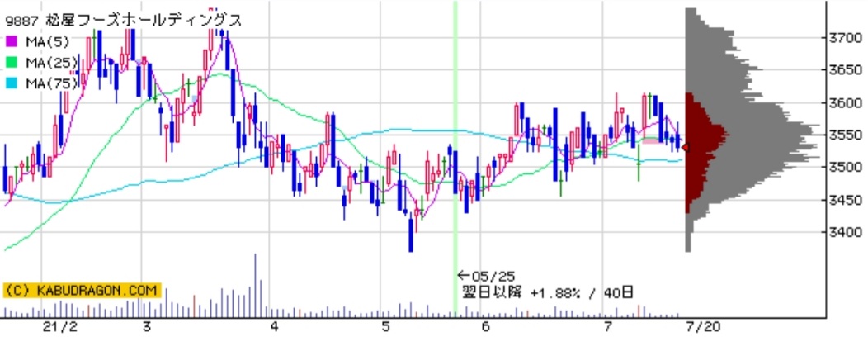Image resolution: width=868 pixels, height=351 pixels.
Task: Click the 3550 price axis label
Action: pos(846,135)
